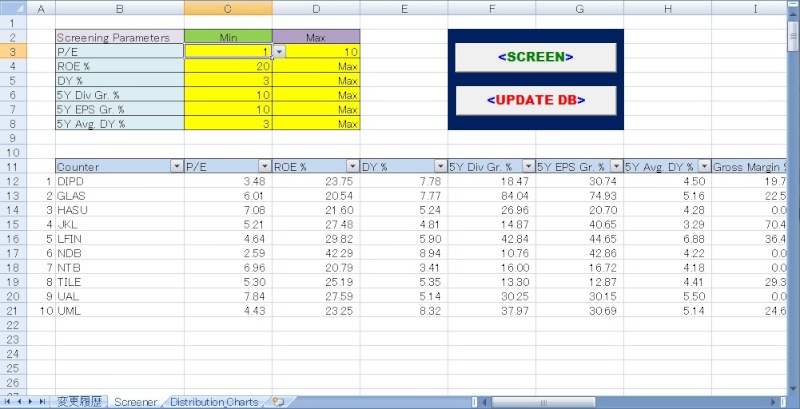Open the Counter column filter dropdown
The width and height of the screenshot is (800, 409).
177,167
